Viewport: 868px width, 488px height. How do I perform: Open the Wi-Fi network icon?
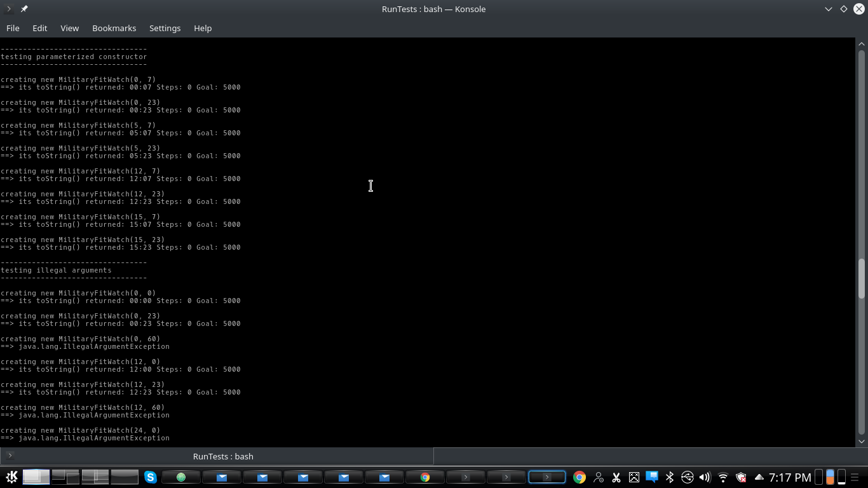coord(722,477)
